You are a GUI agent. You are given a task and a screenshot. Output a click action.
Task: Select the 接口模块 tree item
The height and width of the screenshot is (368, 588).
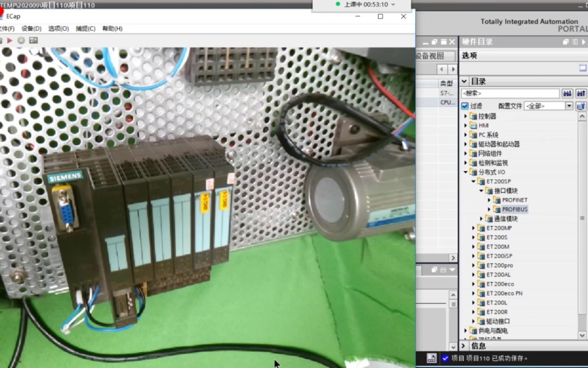click(x=506, y=191)
